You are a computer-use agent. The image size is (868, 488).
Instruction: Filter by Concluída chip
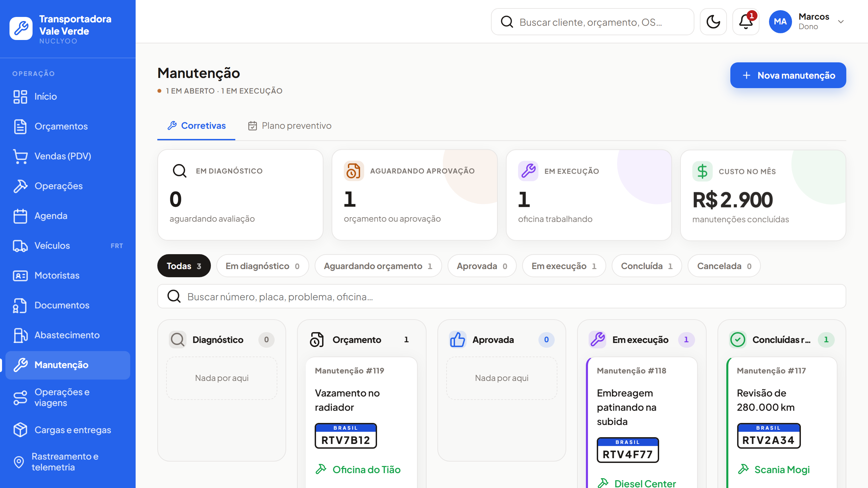click(x=647, y=266)
